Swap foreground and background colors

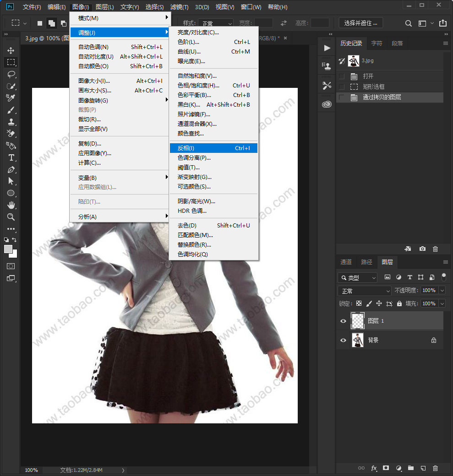tap(14, 239)
